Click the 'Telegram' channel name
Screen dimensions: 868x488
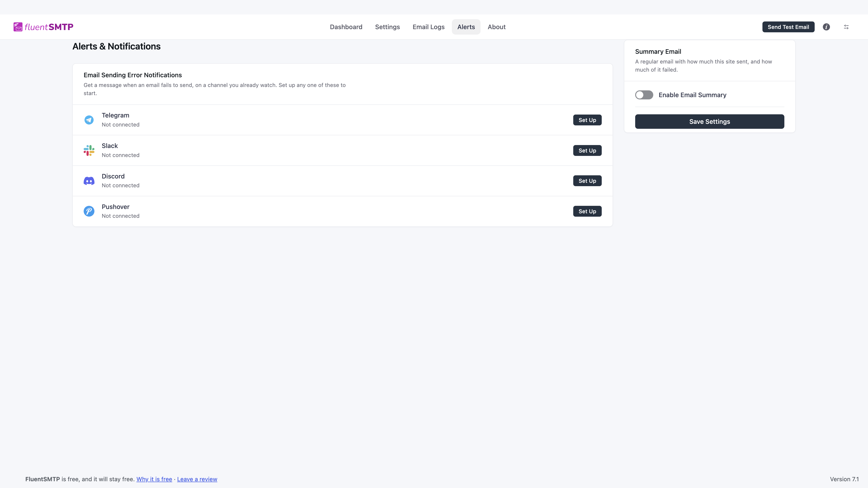click(x=116, y=115)
